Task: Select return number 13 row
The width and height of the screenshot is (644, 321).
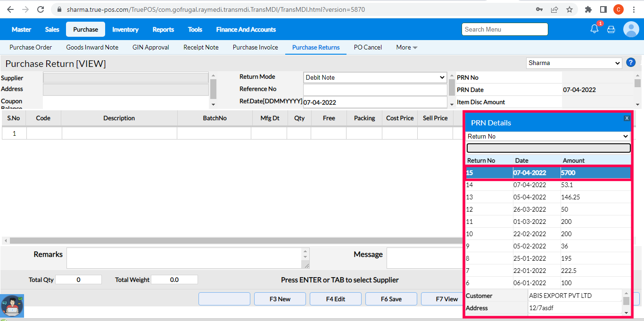Action: pos(547,197)
